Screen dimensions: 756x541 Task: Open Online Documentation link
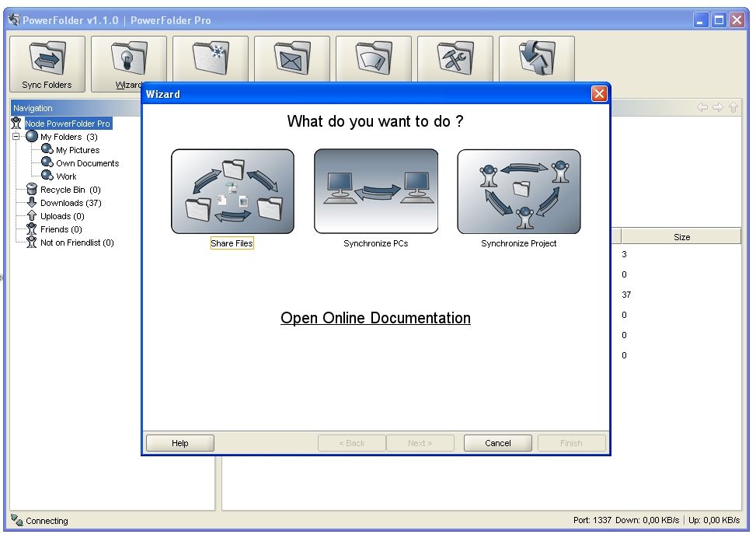375,318
